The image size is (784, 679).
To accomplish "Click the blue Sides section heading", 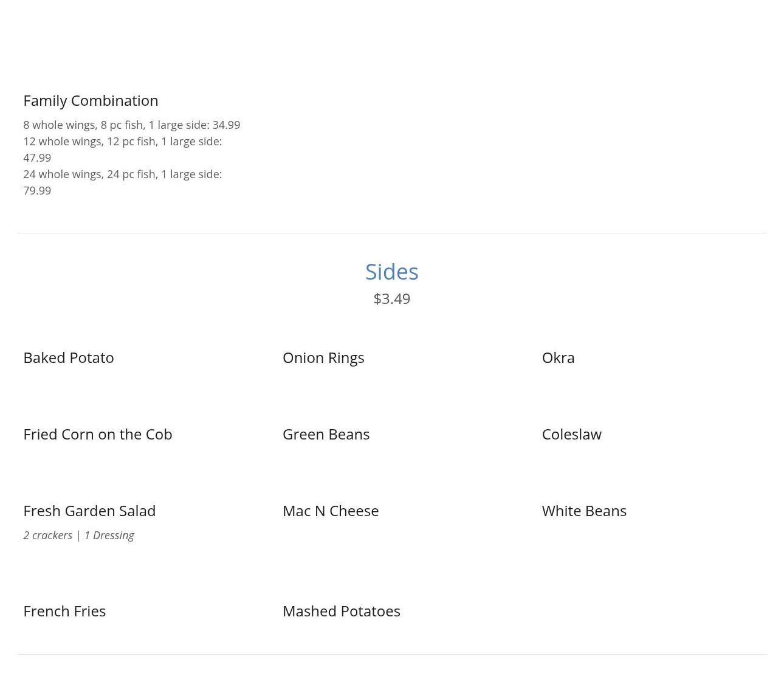I will click(x=392, y=272).
